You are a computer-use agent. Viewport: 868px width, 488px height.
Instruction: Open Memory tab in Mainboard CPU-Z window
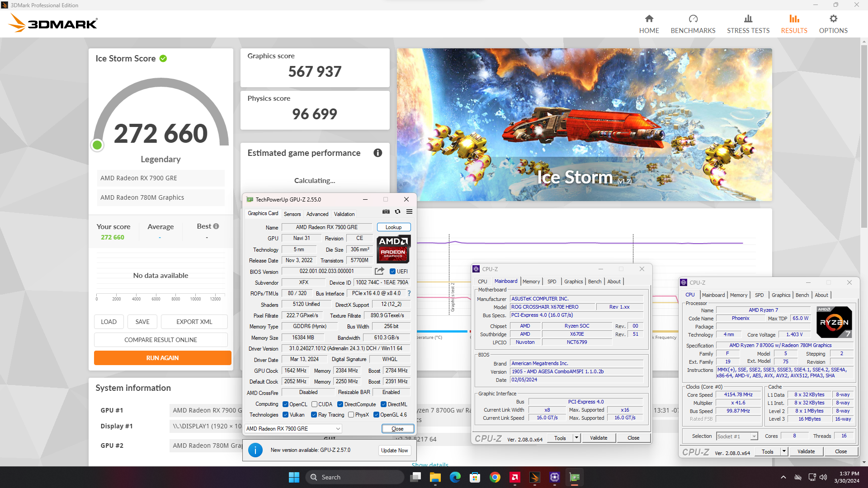point(531,282)
